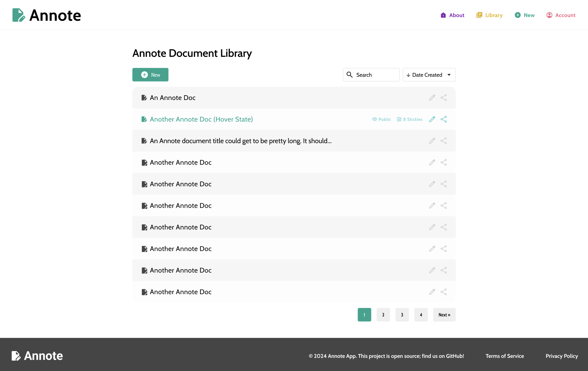This screenshot has height=371, width=588.
Task: Focus the Search input field
Action: click(371, 75)
